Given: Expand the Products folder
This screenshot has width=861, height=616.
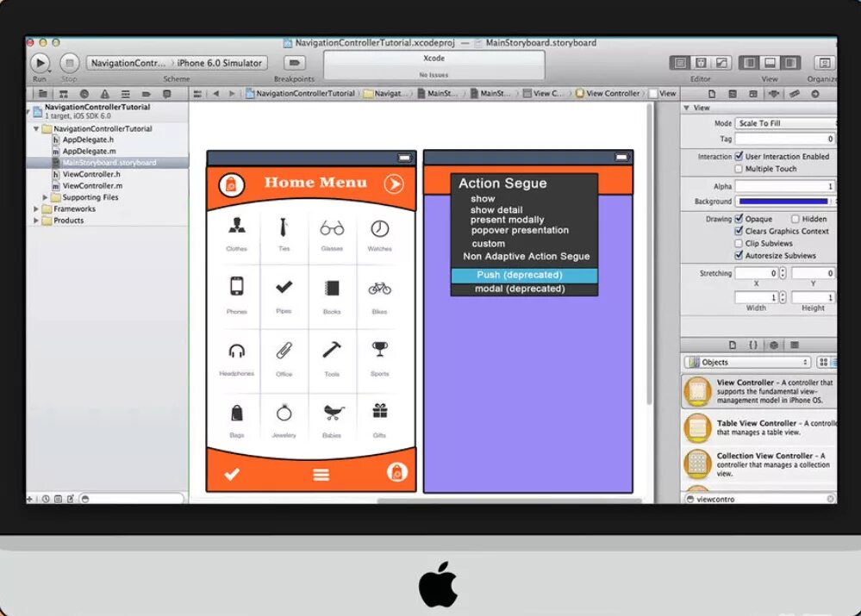Looking at the screenshot, I should coord(36,221).
